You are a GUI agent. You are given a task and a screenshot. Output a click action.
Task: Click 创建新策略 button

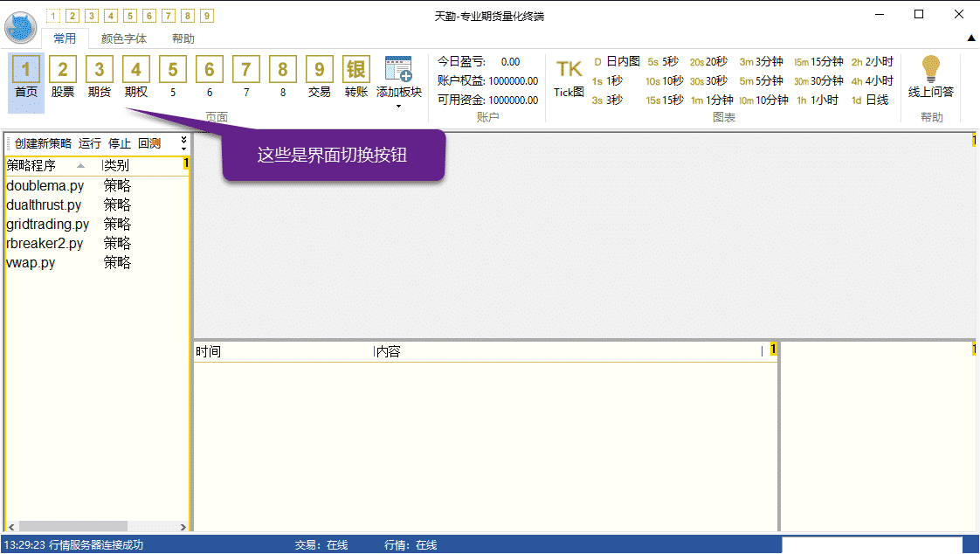click(x=43, y=143)
